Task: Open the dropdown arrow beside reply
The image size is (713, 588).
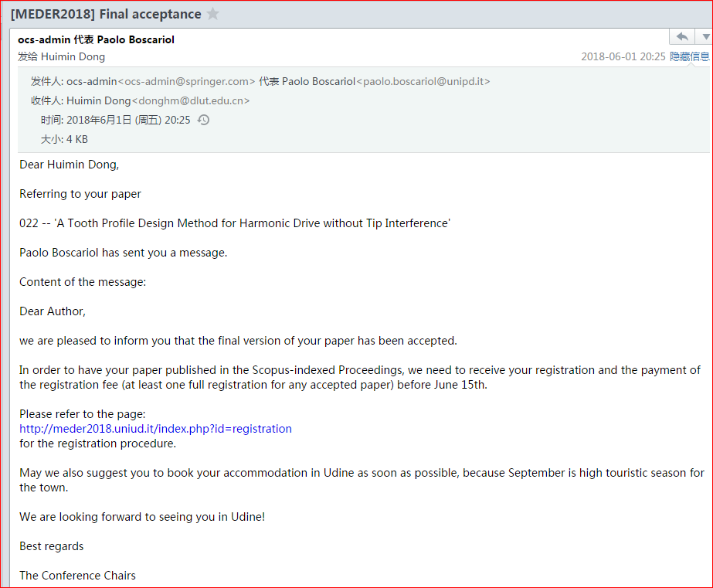Action: pyautogui.click(x=705, y=37)
